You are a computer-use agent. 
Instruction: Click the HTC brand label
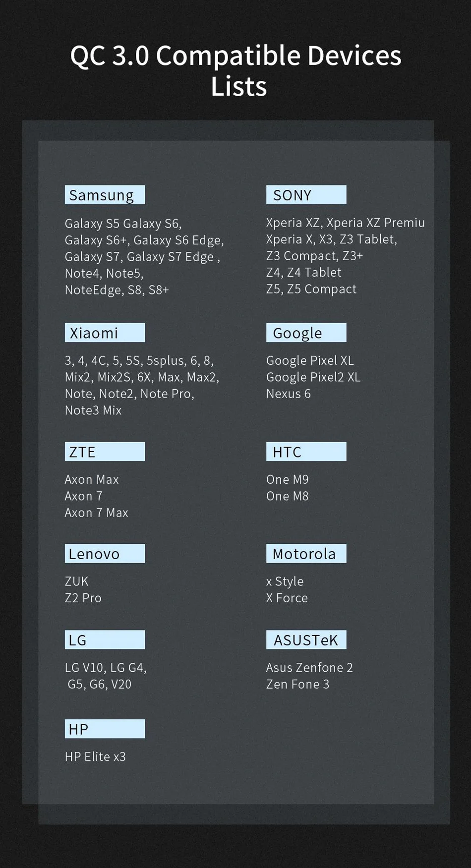point(306,452)
